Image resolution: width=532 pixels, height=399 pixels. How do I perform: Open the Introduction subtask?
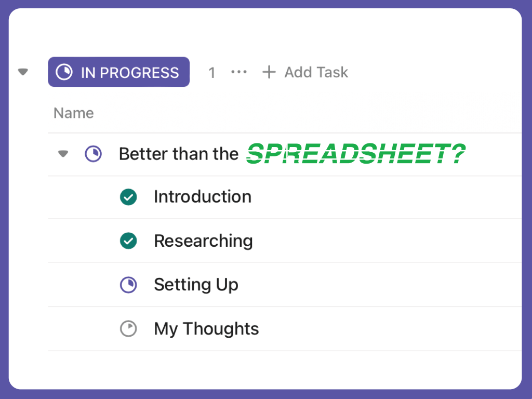[203, 197]
